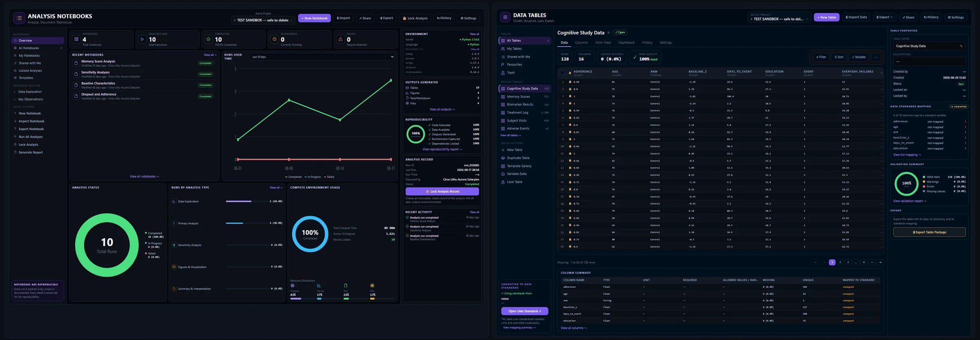Click Open Data Standards button
Viewport: 980px width, 340px height.
(x=525, y=311)
